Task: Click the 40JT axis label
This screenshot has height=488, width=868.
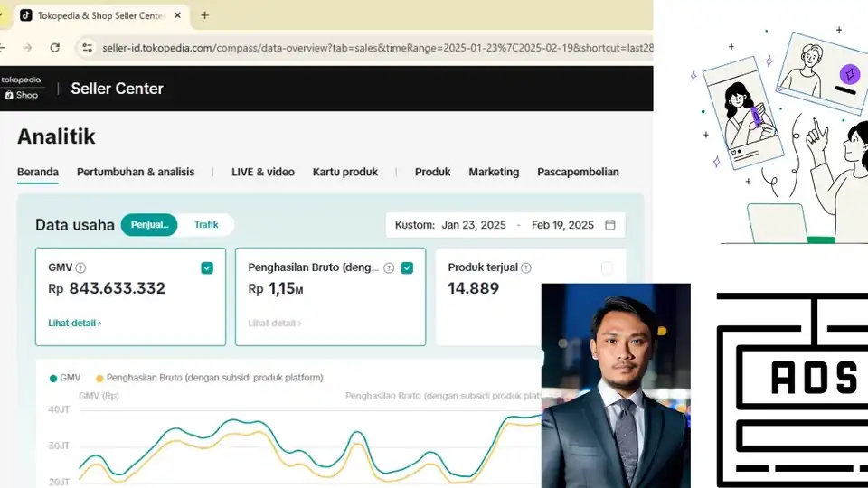Action: (x=59, y=410)
